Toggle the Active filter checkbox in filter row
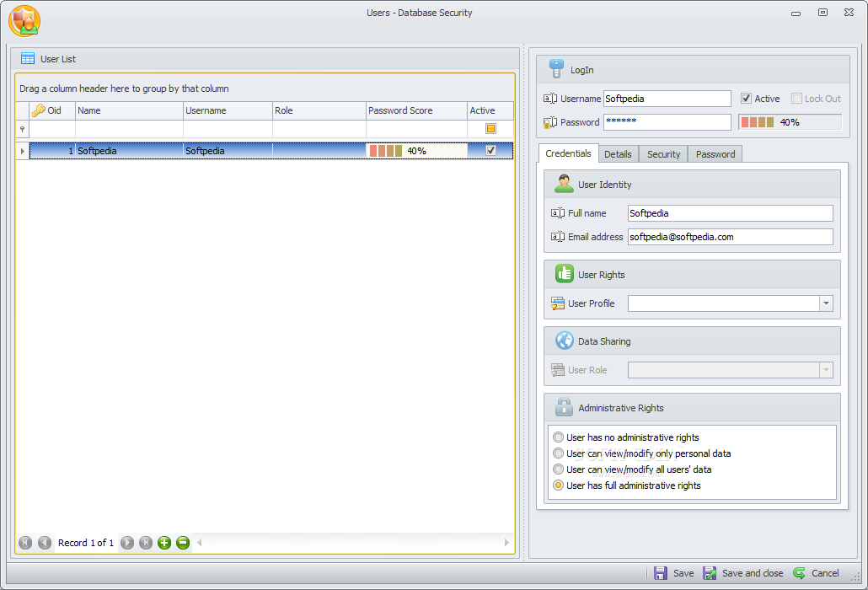Image resolution: width=868 pixels, height=590 pixels. coord(490,128)
